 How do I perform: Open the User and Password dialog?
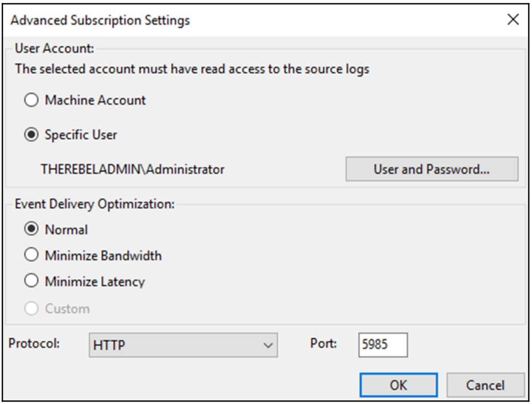(x=431, y=169)
